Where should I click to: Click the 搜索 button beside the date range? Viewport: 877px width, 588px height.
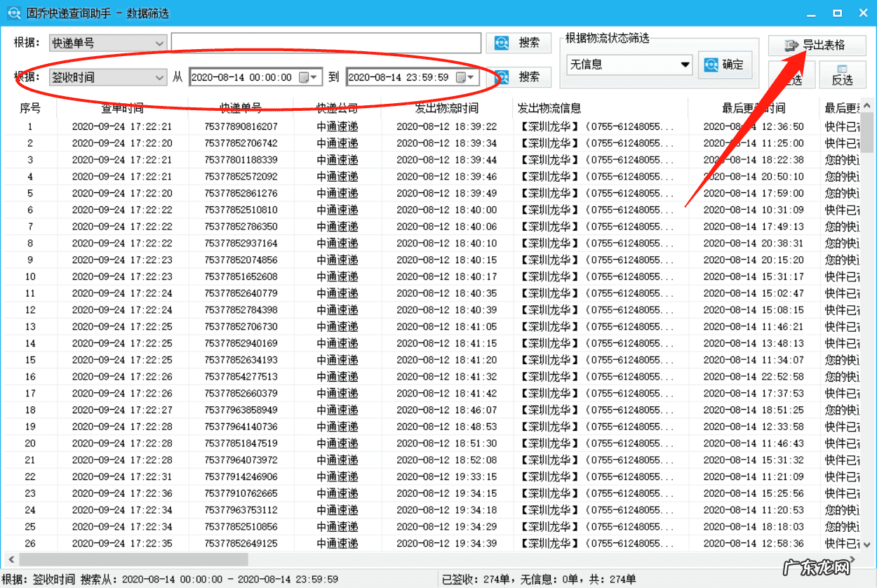click(x=518, y=77)
